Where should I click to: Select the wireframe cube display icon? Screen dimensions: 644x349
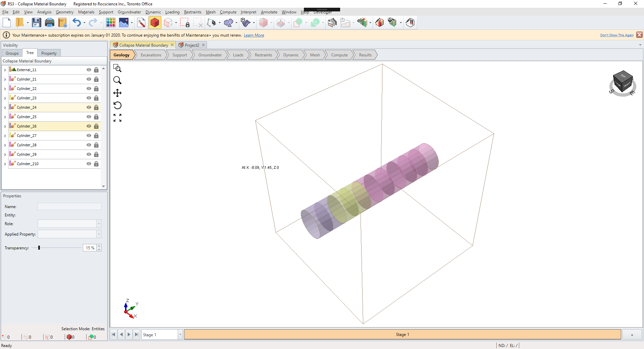(x=168, y=22)
